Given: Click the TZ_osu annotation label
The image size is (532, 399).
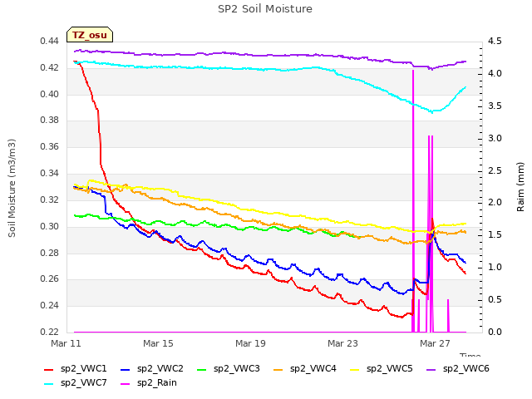Looking at the screenshot, I should 90,35.
